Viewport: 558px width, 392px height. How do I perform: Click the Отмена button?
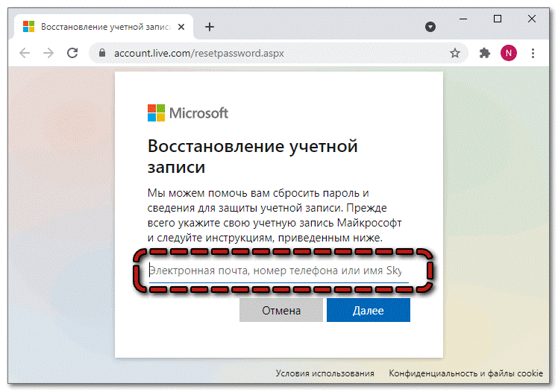click(x=281, y=310)
